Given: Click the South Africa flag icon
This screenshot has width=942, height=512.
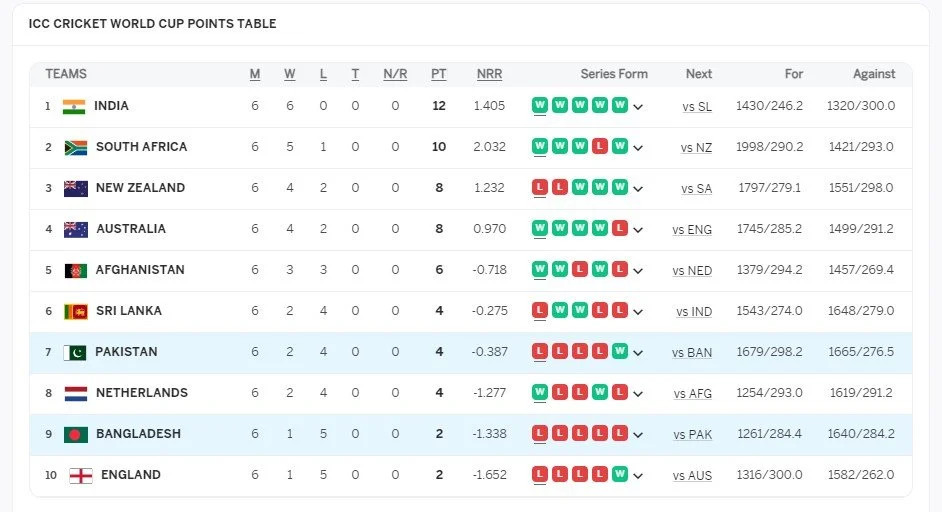Looking at the screenshot, I should point(76,147).
